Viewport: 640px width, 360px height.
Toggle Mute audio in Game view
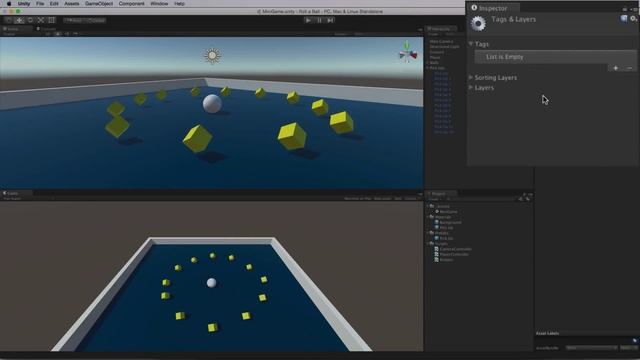coord(382,198)
